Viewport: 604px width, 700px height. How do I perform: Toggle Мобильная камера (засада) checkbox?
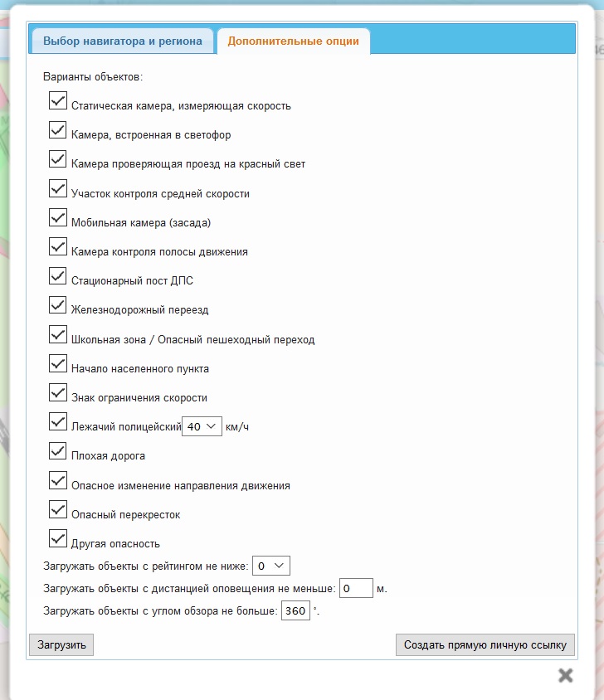[58, 217]
